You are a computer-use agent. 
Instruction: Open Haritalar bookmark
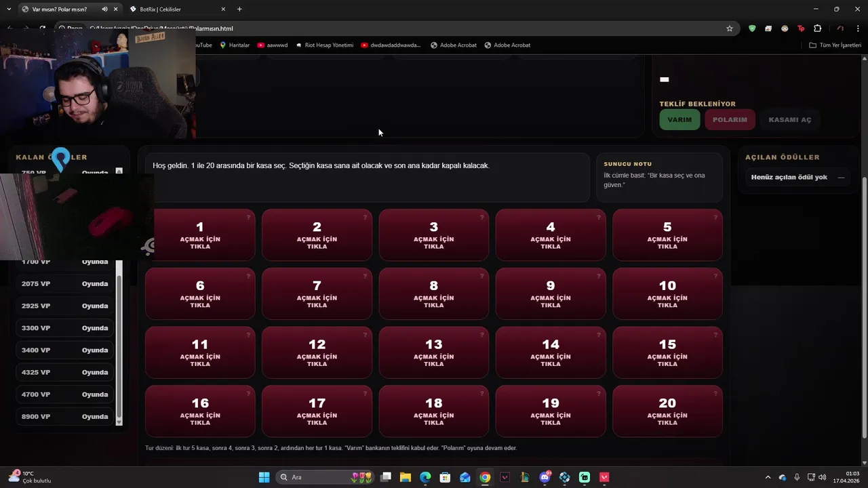pyautogui.click(x=234, y=45)
